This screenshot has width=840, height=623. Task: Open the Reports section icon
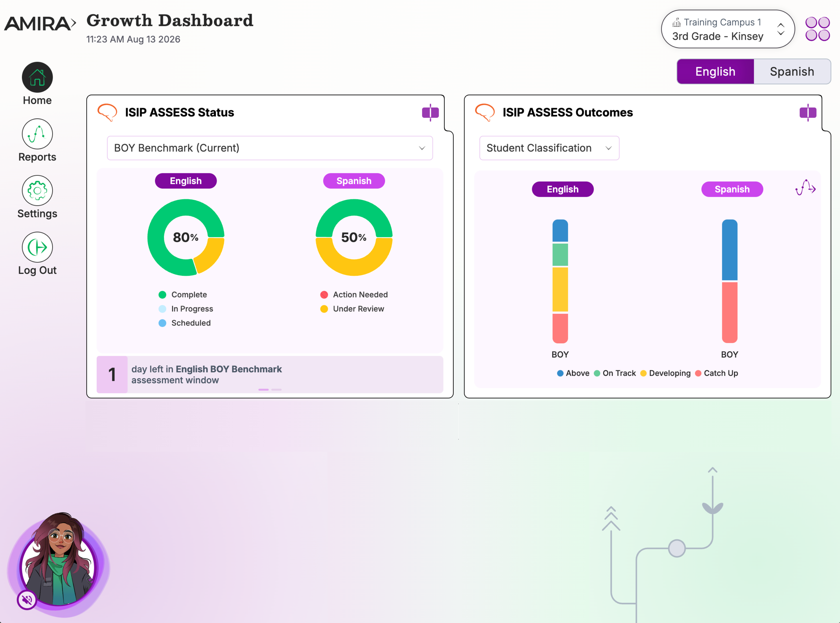click(37, 134)
